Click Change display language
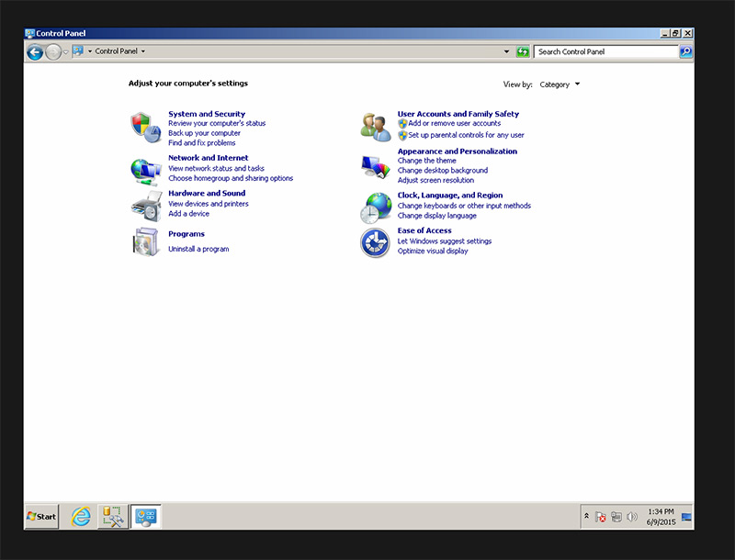Screen dimensions: 735x560 pyautogui.click(x=437, y=216)
